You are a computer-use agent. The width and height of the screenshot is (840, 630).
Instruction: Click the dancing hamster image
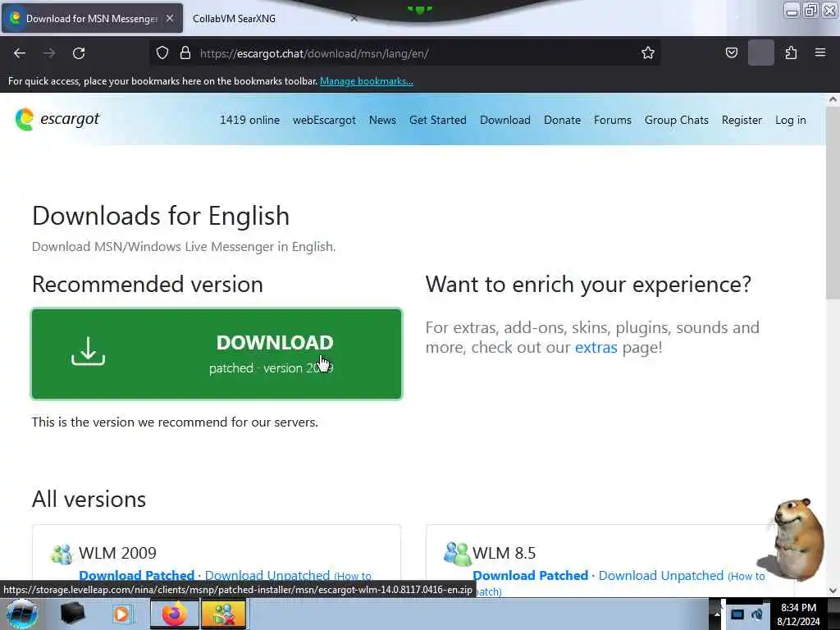tap(792, 540)
